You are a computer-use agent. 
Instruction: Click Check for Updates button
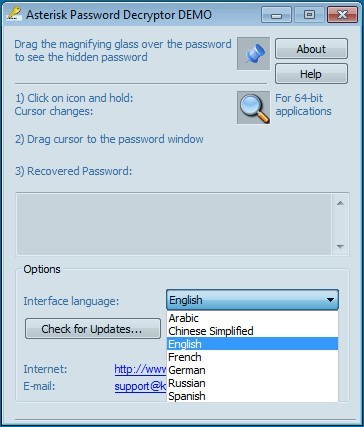[x=93, y=329]
